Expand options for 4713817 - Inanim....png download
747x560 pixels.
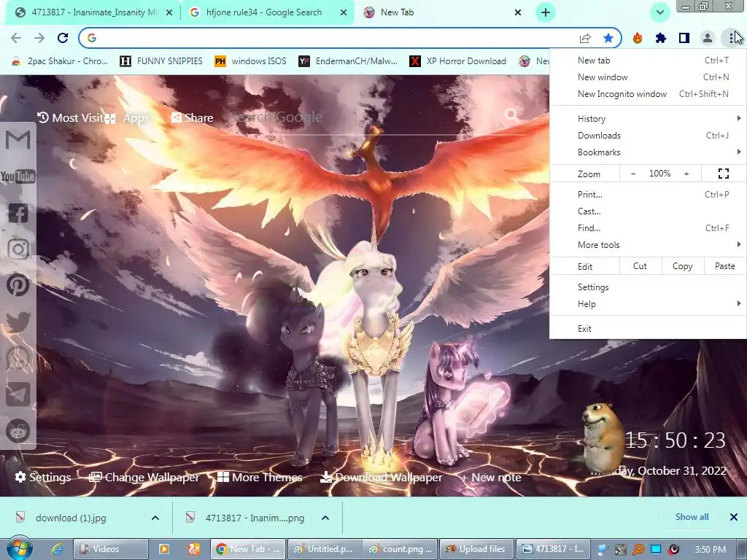coord(325,518)
